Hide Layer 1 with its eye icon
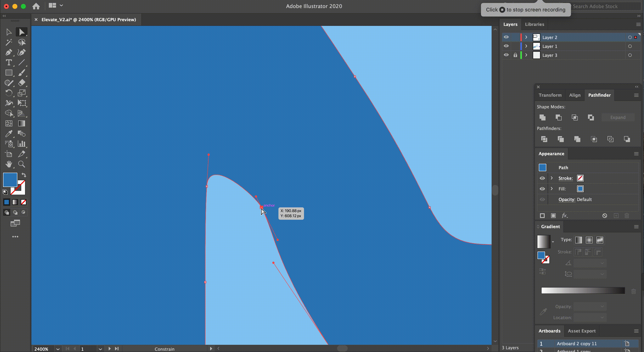644x352 pixels. (x=506, y=46)
